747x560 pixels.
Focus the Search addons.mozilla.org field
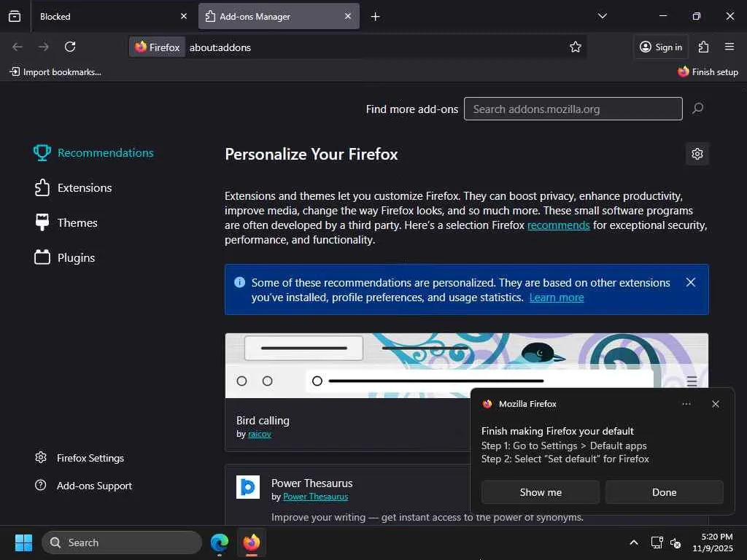573,109
